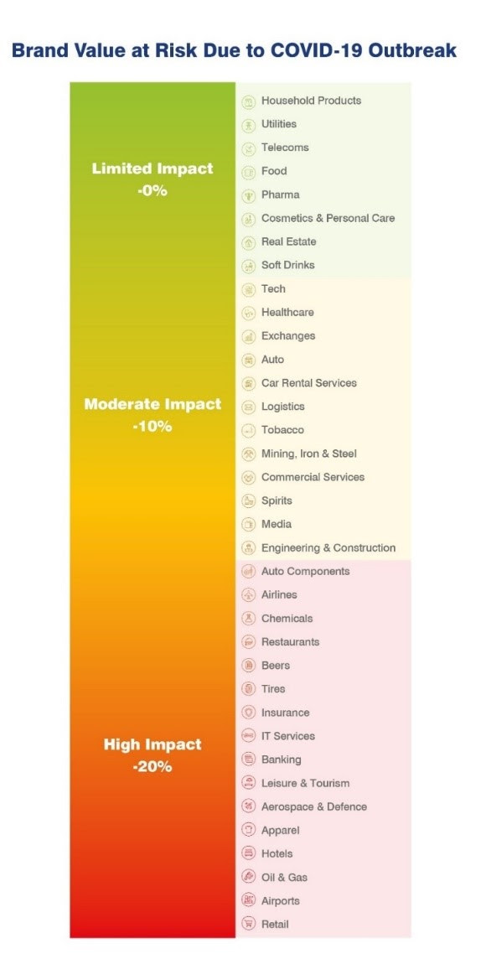Click the Limited Impact -0% label
The width and height of the screenshot is (481, 980).
(153, 179)
